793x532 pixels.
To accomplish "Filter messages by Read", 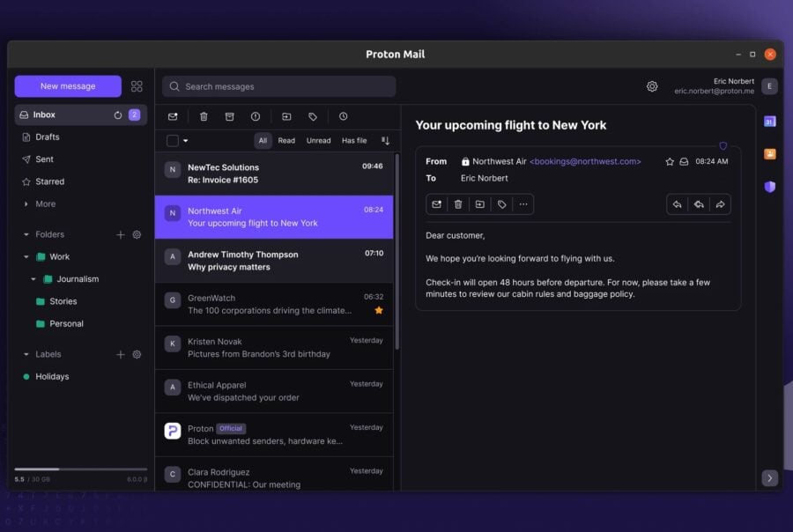I will (286, 141).
